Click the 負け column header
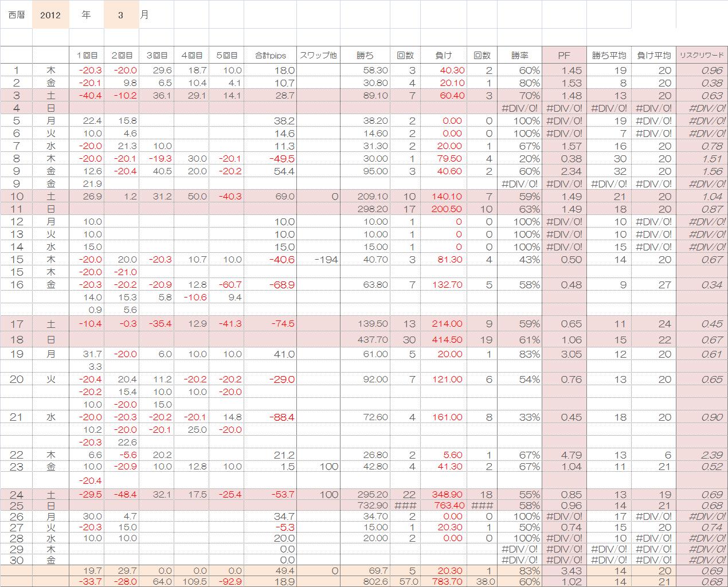 [x=444, y=56]
